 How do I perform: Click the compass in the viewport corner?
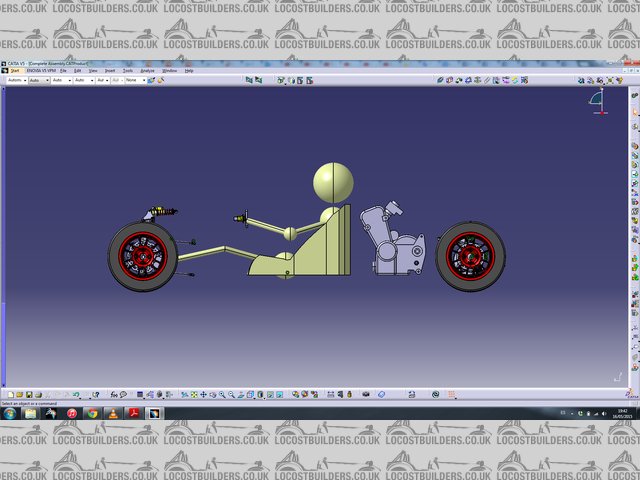(x=599, y=100)
